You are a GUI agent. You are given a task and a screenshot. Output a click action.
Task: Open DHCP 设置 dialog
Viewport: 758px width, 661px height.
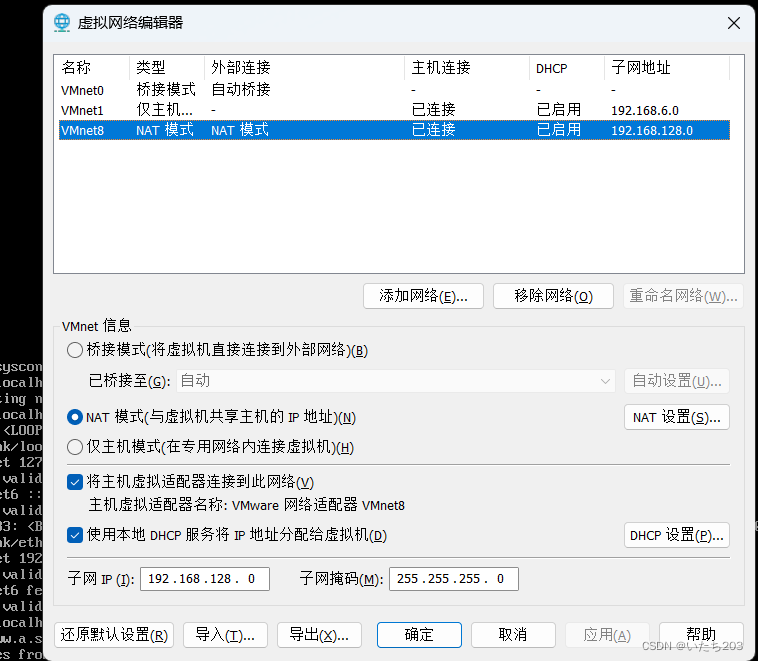tap(676, 535)
